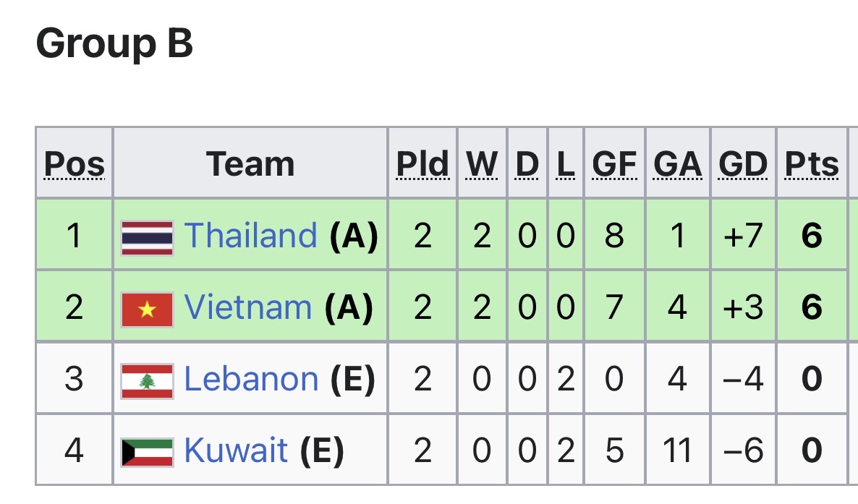Click the Lebanon flag icon
The height and width of the screenshot is (504, 858).
point(147,381)
